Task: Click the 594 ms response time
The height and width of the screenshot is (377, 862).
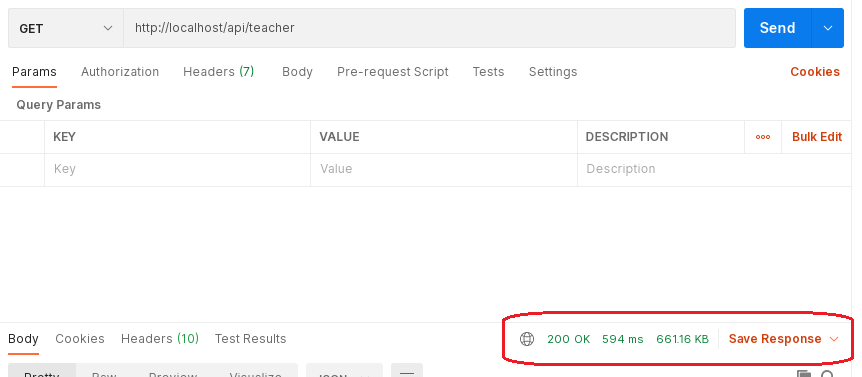Action: point(622,339)
